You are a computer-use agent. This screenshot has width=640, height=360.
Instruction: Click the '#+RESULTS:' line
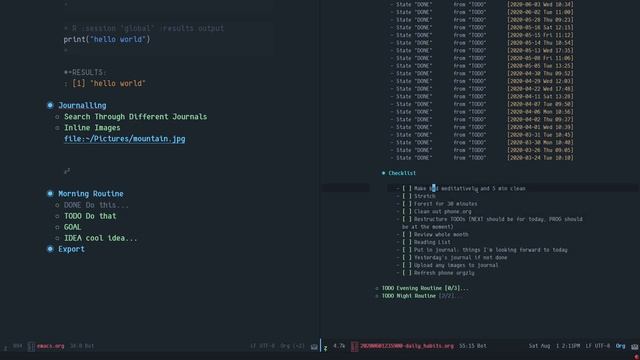pos(85,72)
